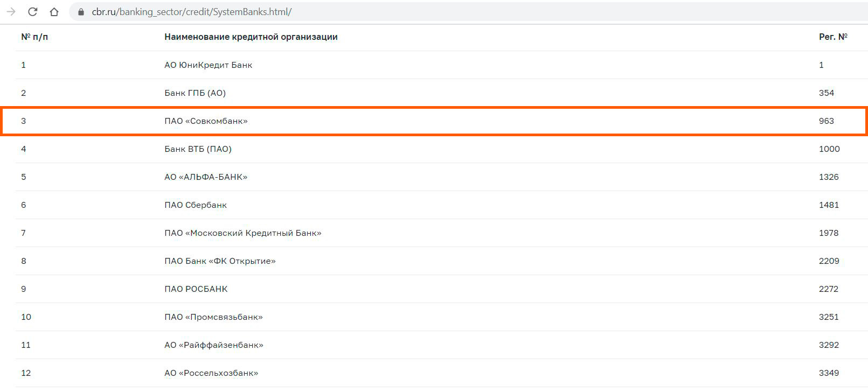Image resolution: width=868 pixels, height=392 pixels.
Task: Select 'ПАО «Совкомбанк»' name cell
Action: (x=206, y=121)
